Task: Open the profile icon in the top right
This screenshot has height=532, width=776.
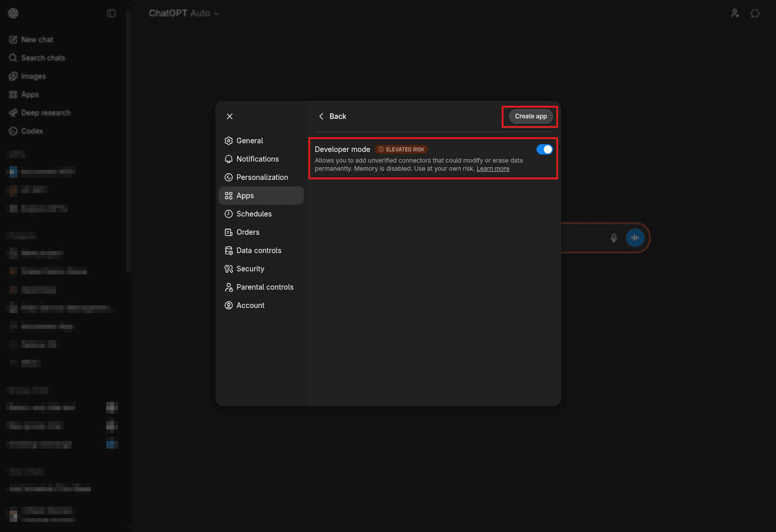Action: (735, 13)
